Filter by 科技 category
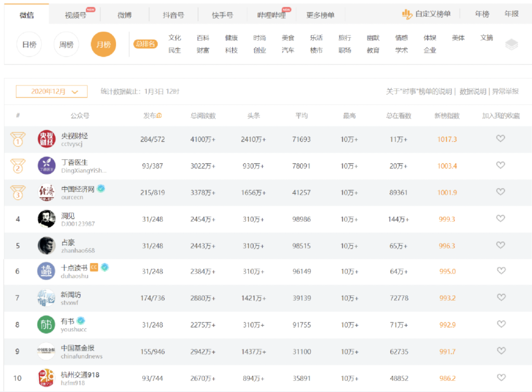The width and height of the screenshot is (532, 392). tap(231, 50)
